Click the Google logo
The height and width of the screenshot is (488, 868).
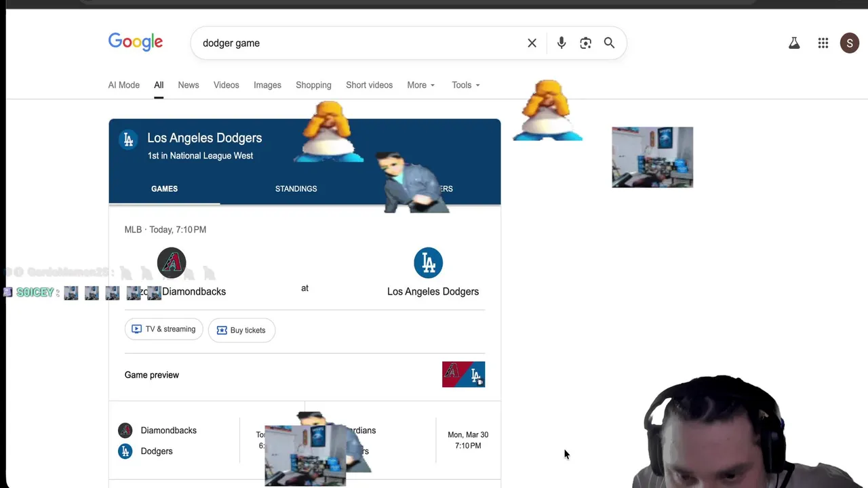136,42
